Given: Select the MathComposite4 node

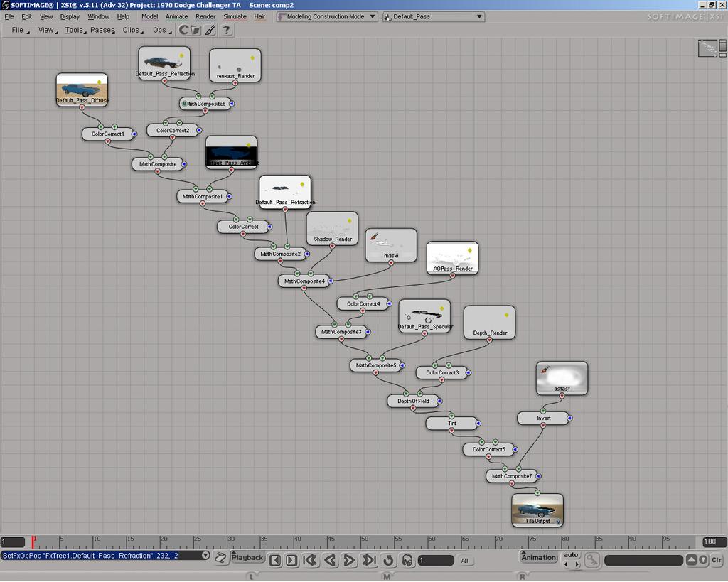Looking at the screenshot, I should [x=304, y=281].
